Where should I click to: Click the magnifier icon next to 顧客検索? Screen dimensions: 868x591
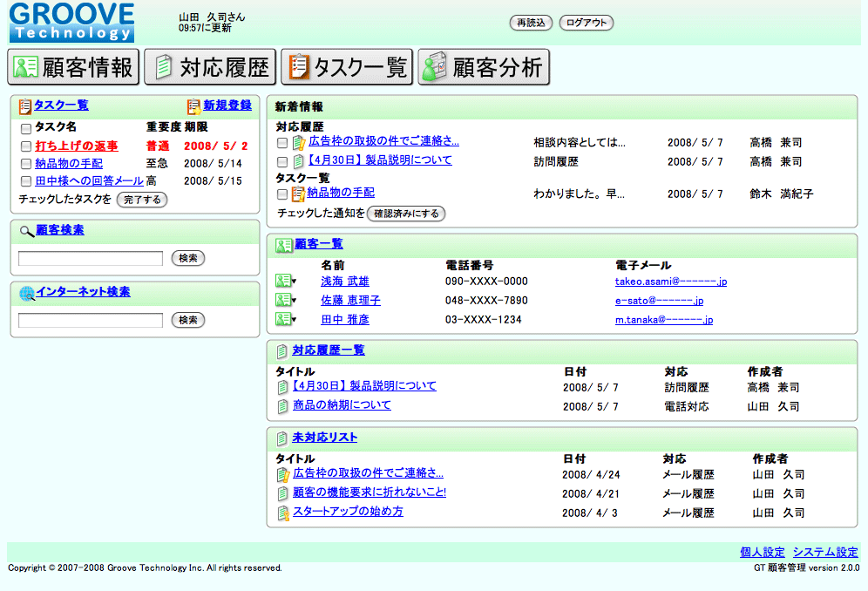tap(26, 231)
